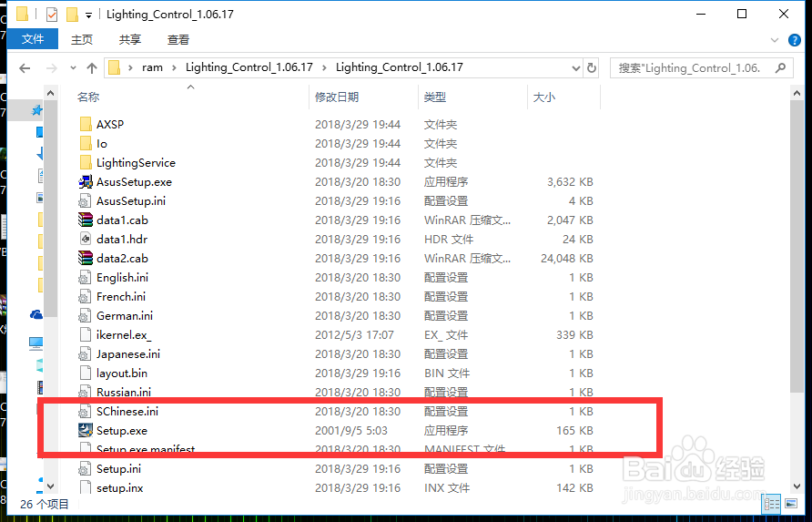Select the English.ini file icon
The image size is (812, 522).
tap(85, 278)
